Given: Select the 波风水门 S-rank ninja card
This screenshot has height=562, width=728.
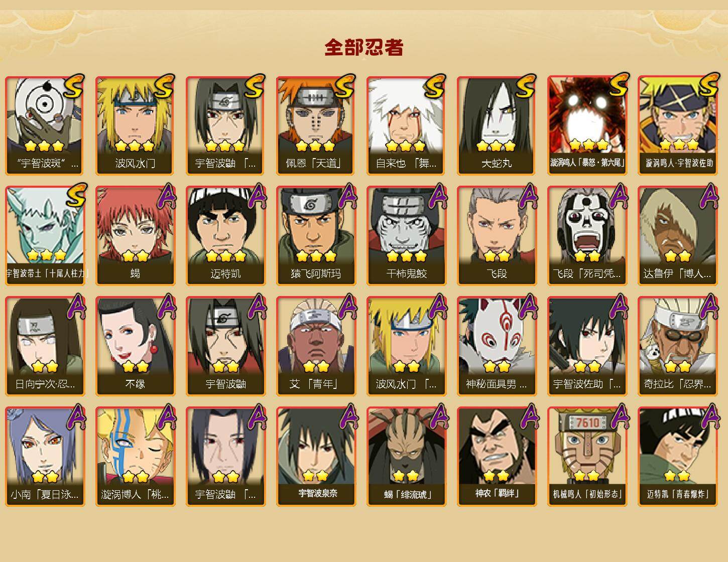Looking at the screenshot, I should 135,125.
